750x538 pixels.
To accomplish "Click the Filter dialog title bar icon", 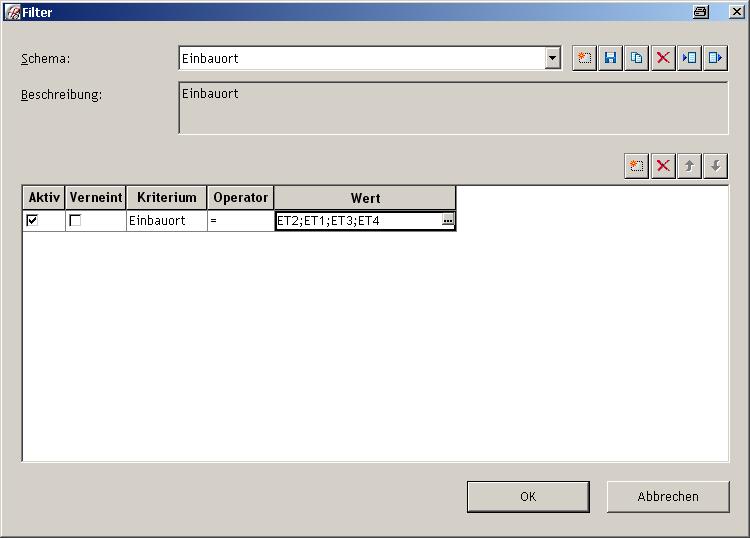I will tap(12, 12).
